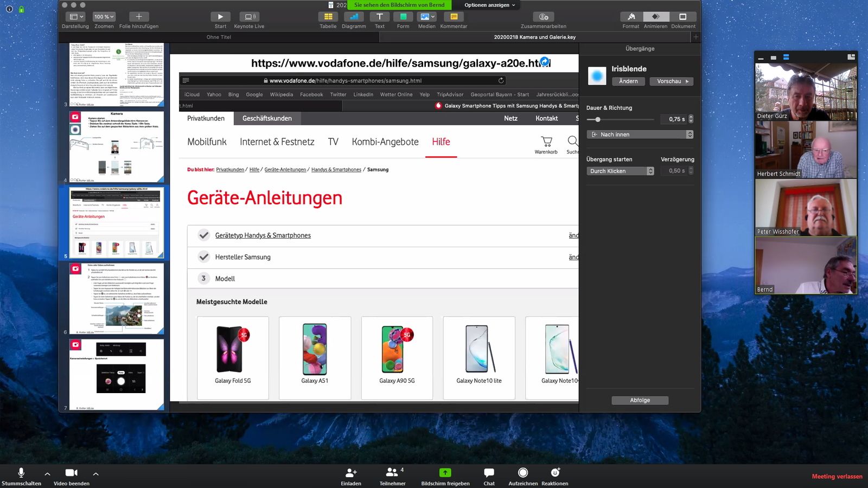
Task: Select slide 7 thumbnail in navigator
Action: click(116, 374)
